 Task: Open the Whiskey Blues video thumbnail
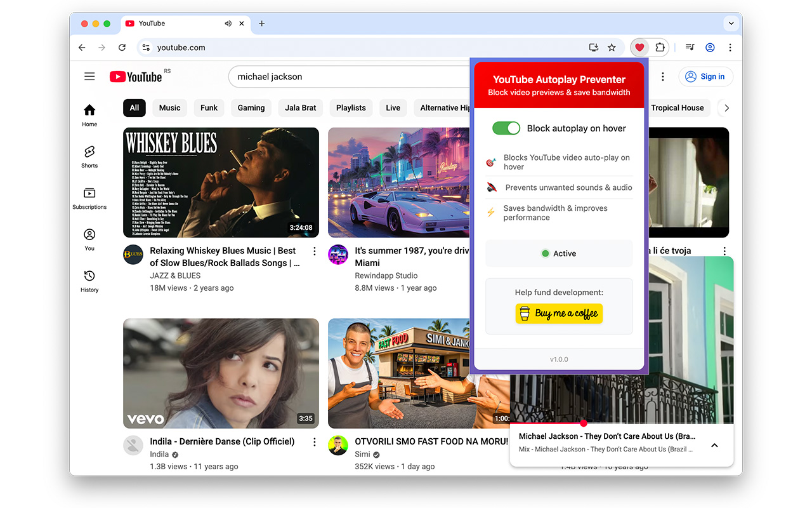pos(221,182)
